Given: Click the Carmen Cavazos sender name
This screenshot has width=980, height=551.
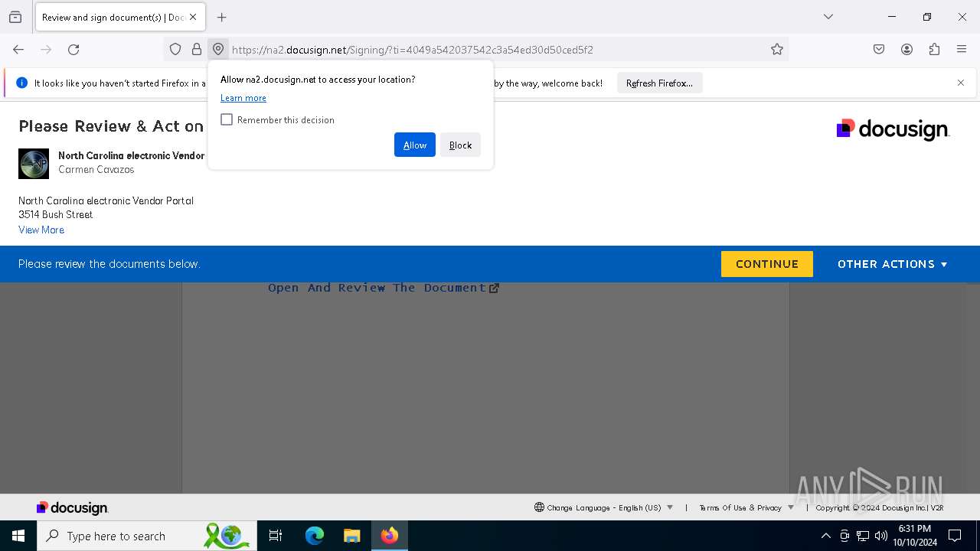Looking at the screenshot, I should pyautogui.click(x=96, y=170).
